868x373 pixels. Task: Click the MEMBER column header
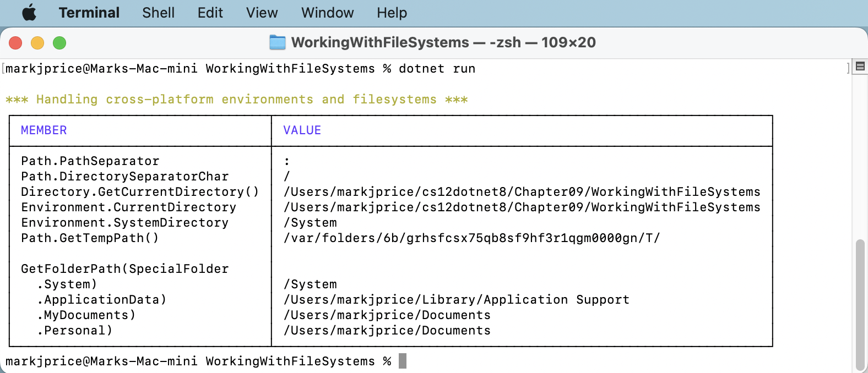[44, 130]
